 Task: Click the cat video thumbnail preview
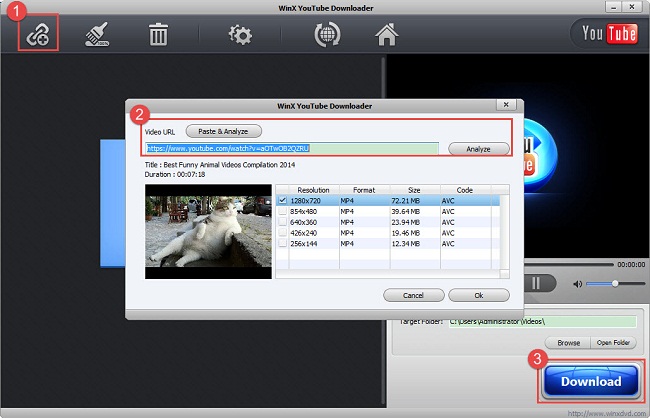click(209, 231)
